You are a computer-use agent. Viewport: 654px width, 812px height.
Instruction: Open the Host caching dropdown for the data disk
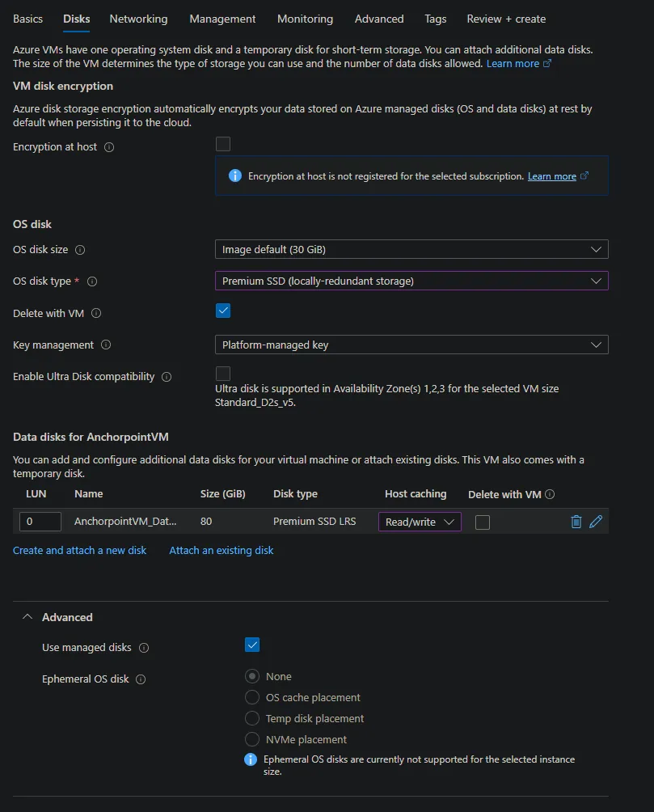coord(419,522)
